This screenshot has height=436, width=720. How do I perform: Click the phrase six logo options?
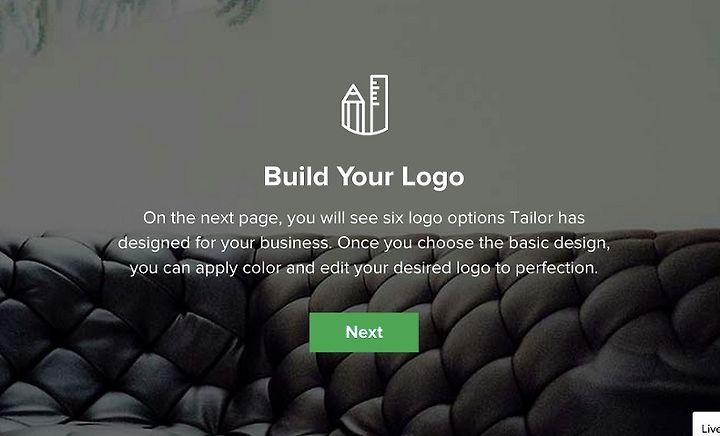444,218
